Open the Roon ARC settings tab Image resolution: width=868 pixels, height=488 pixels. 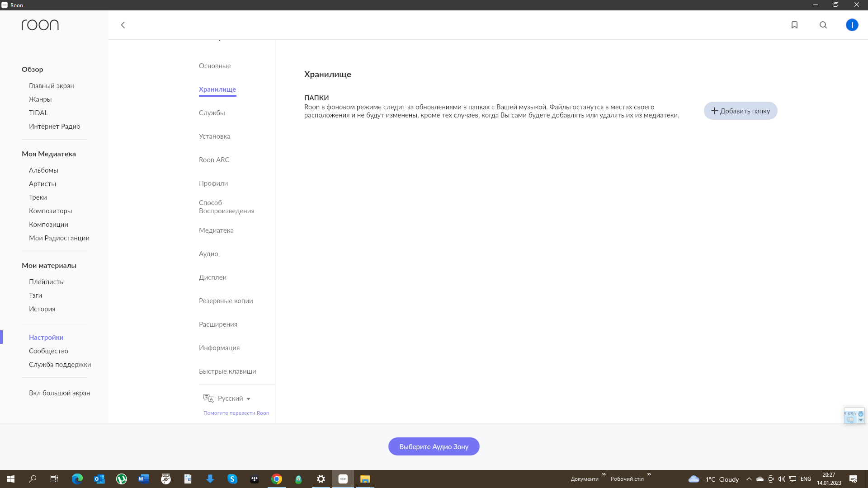[x=214, y=160]
